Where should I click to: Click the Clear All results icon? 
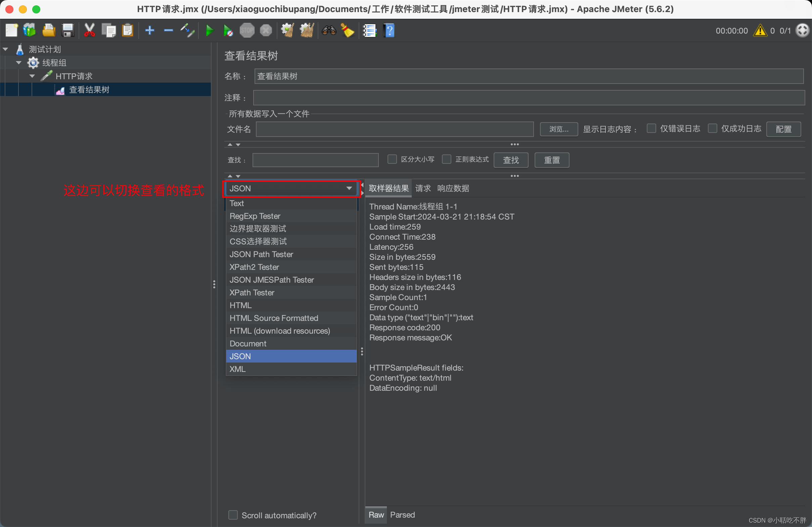pyautogui.click(x=307, y=31)
